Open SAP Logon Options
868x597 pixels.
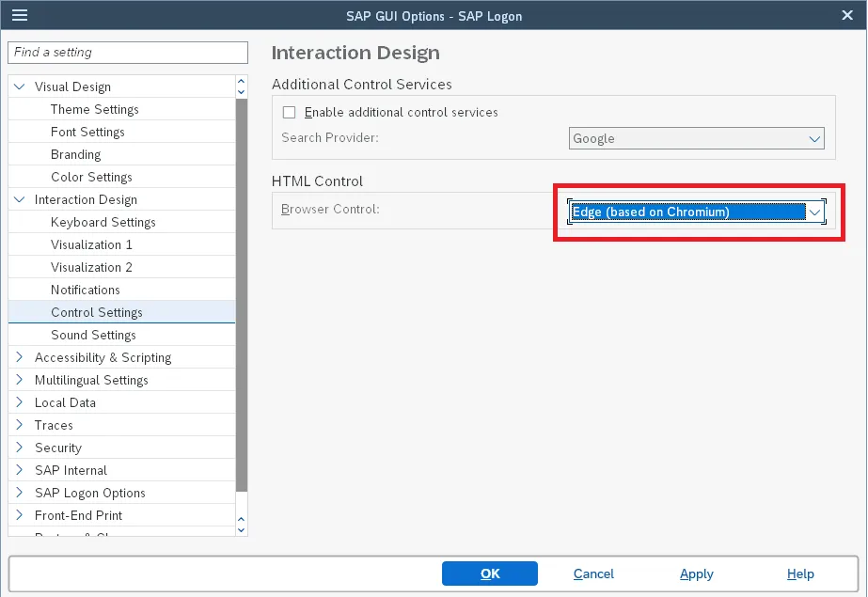point(89,493)
